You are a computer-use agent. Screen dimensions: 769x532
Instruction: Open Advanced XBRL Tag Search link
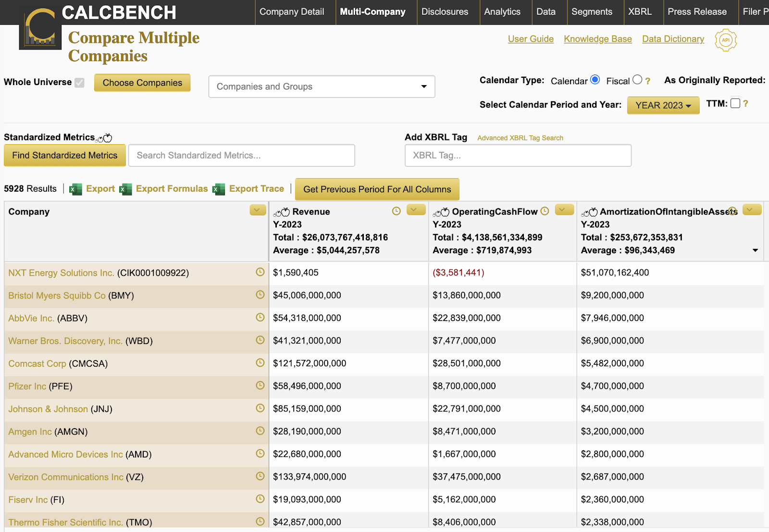coord(520,138)
